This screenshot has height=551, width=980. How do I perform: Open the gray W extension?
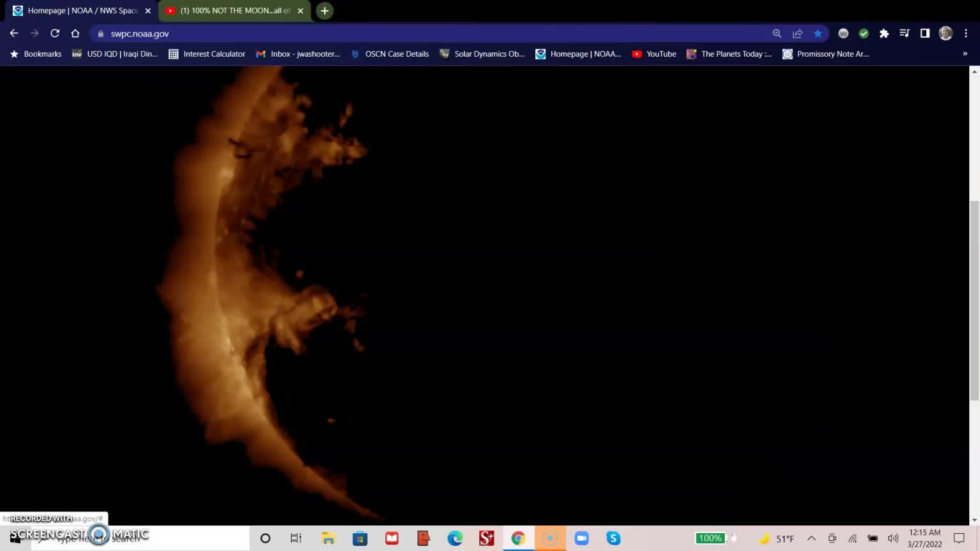[x=843, y=33]
